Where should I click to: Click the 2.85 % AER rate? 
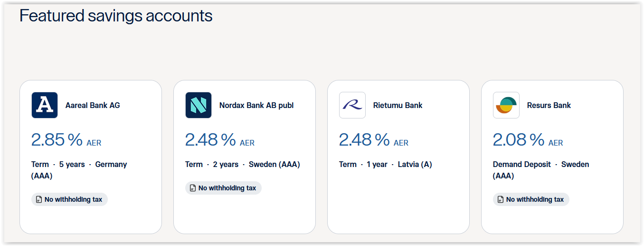[66, 140]
